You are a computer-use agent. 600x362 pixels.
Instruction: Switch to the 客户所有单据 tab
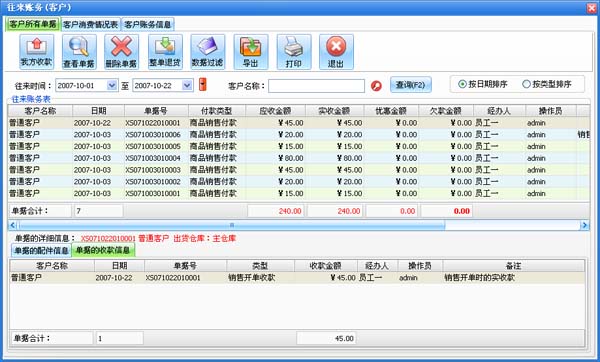[33, 24]
